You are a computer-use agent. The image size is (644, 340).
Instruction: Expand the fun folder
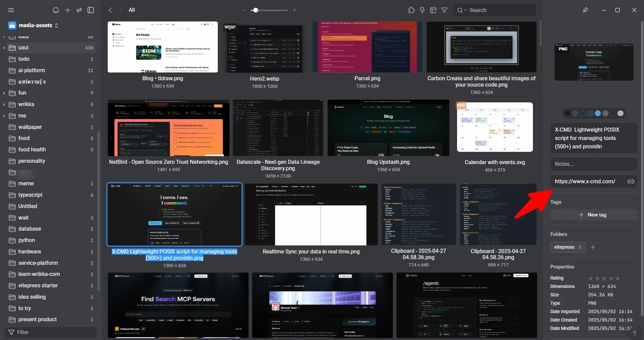[x=4, y=93]
